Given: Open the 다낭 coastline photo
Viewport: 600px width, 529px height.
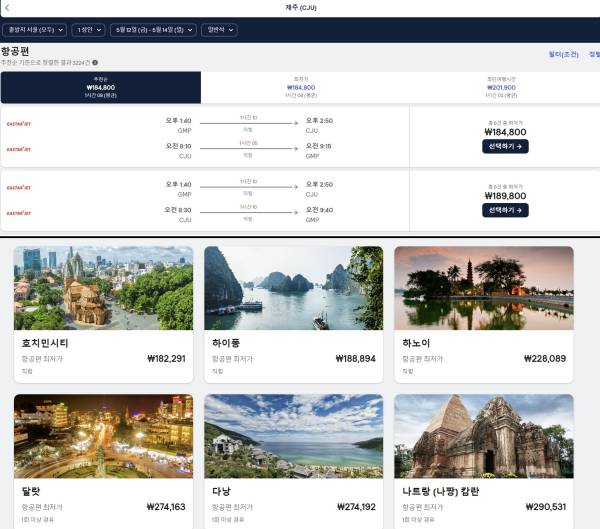Looking at the screenshot, I should (293, 436).
